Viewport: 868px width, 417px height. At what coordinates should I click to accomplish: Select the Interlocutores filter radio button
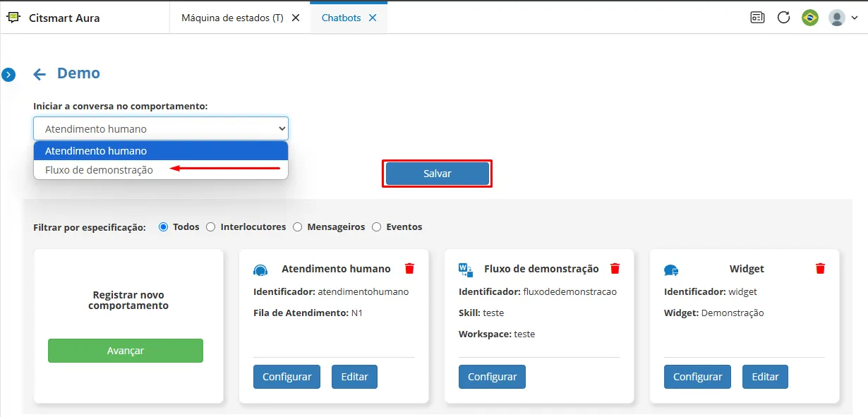[211, 227]
